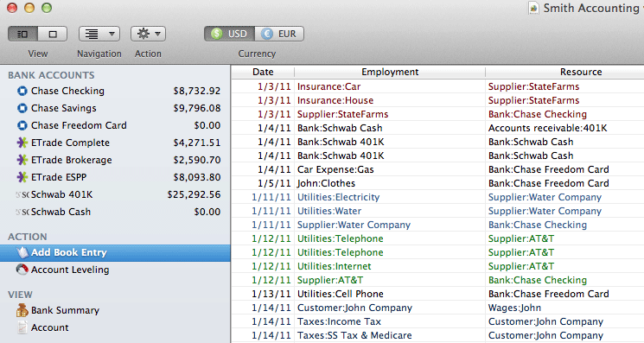The height and width of the screenshot is (343, 644).
Task: Click the Chase Checking account icon
Action: [22, 91]
